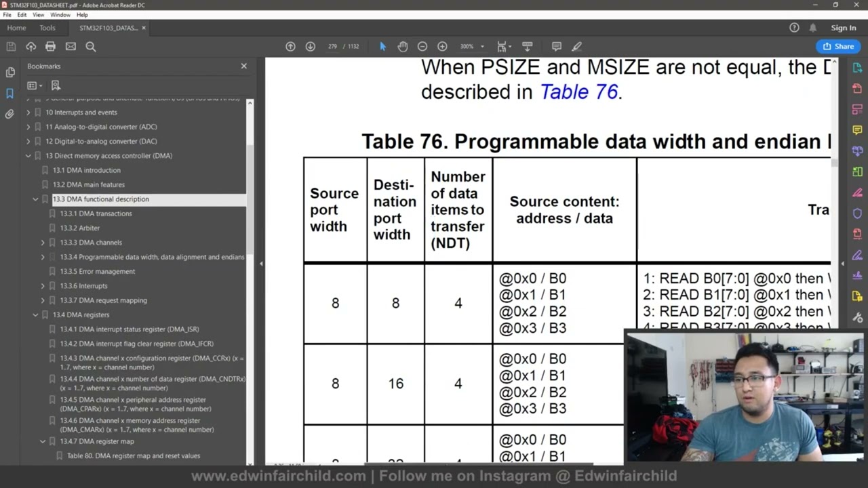Open the Edit menu

(x=22, y=15)
